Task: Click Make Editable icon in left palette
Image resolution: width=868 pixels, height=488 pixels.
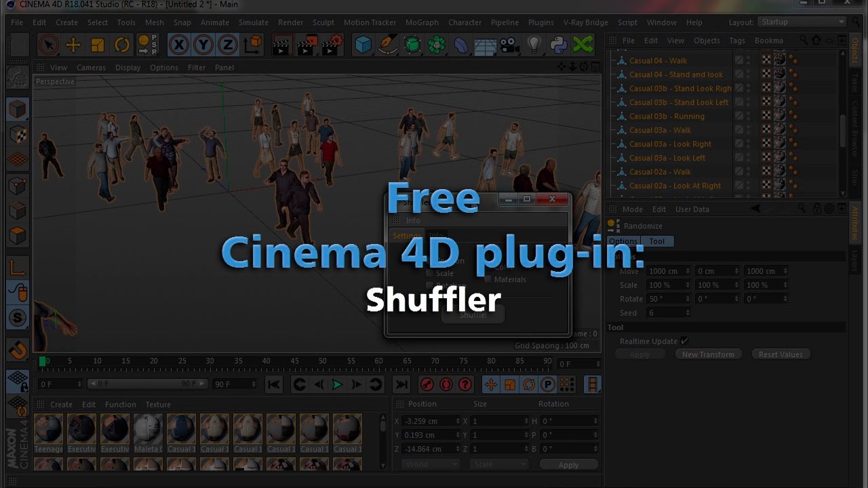Action: tap(18, 78)
